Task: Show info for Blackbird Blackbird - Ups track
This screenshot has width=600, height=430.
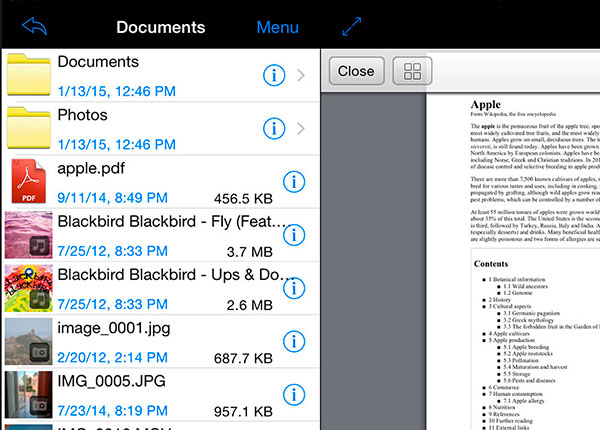Action: [294, 288]
